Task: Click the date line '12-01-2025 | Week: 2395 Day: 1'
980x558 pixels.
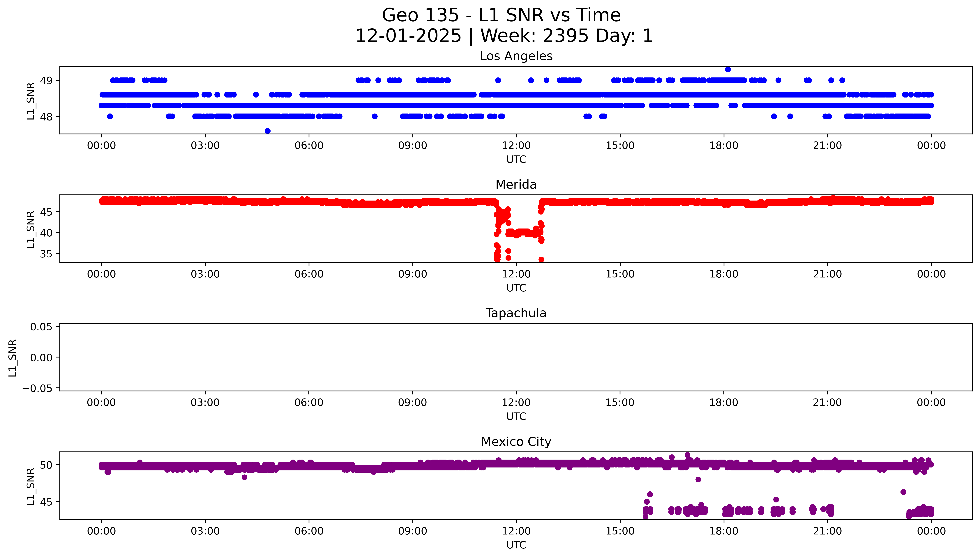Action: coord(504,36)
